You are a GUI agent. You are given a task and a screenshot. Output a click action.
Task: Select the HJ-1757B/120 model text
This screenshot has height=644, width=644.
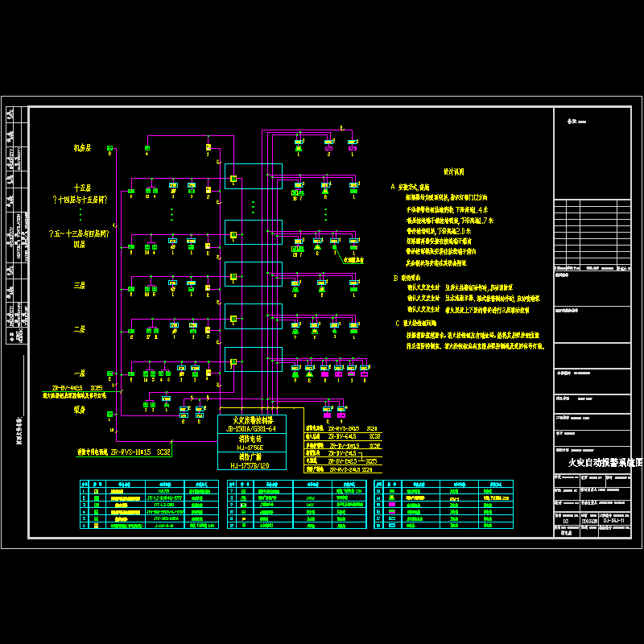click(250, 466)
